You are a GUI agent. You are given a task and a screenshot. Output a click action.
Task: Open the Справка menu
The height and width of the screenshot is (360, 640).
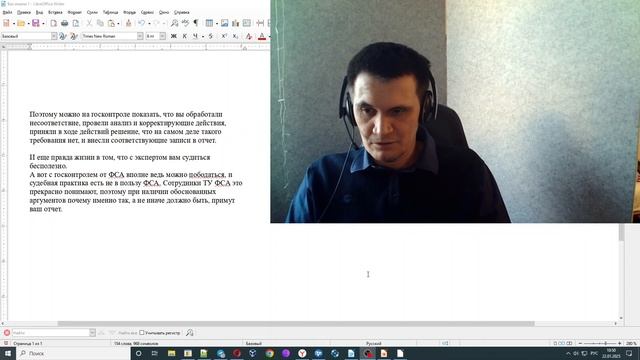(x=182, y=12)
